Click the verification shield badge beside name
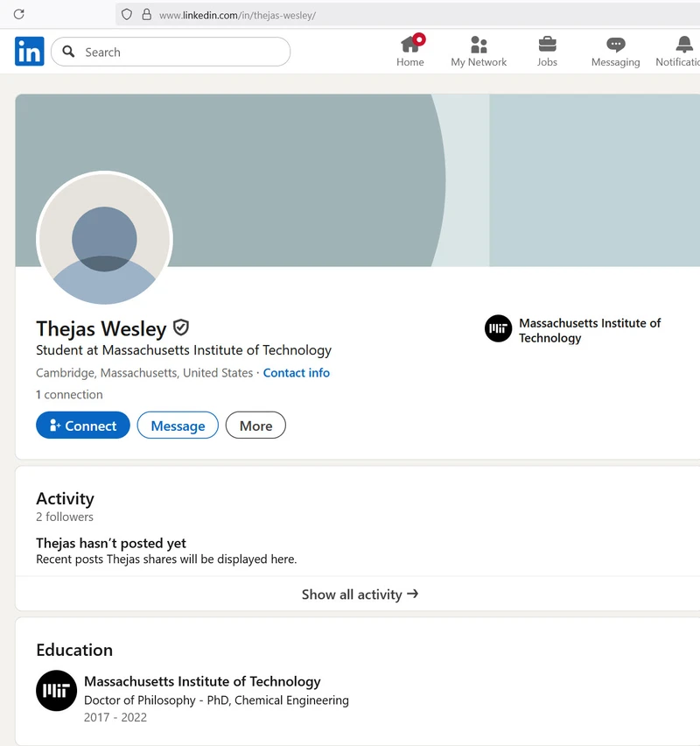Image resolution: width=700 pixels, height=746 pixels. pyautogui.click(x=181, y=327)
